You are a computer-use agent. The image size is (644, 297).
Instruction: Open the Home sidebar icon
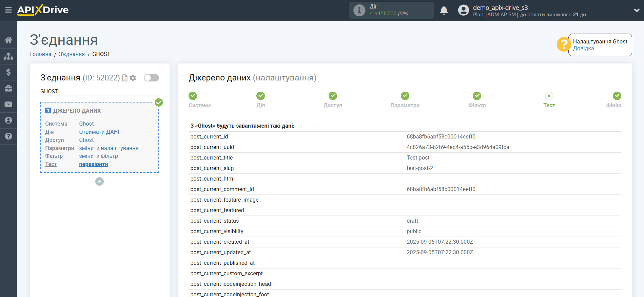coord(8,40)
